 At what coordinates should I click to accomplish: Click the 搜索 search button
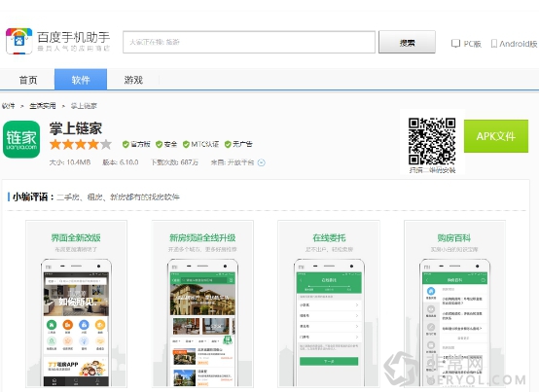tap(407, 42)
